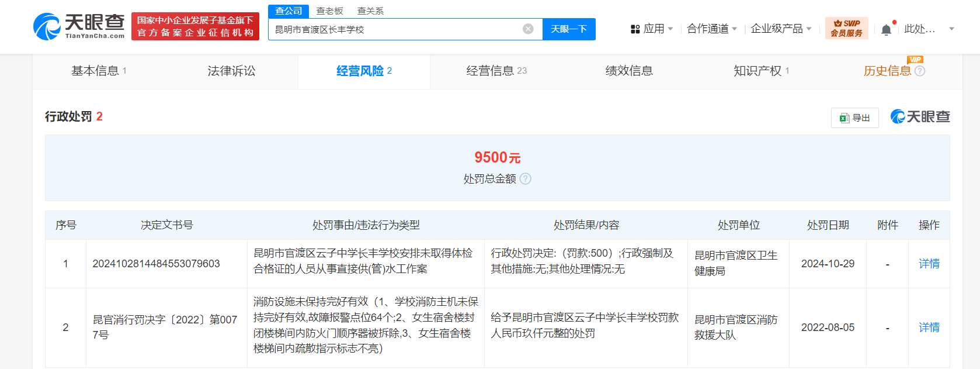The height and width of the screenshot is (369, 980).
Task: Open the 知识产权 tab
Action: 762,71
